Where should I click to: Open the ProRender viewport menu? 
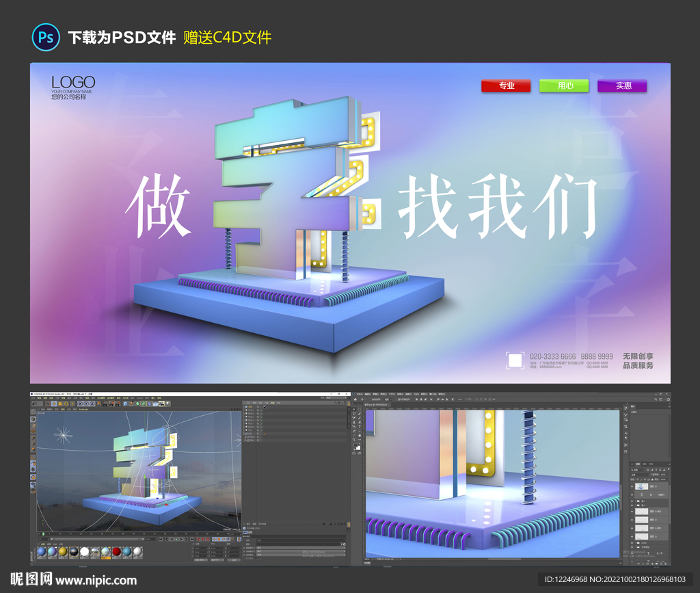coord(83,409)
